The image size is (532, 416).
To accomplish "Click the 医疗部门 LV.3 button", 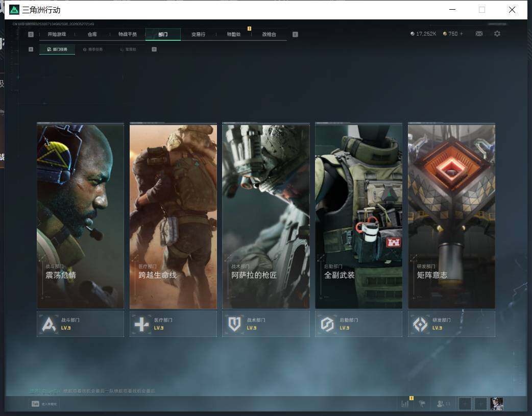I will pos(173,324).
